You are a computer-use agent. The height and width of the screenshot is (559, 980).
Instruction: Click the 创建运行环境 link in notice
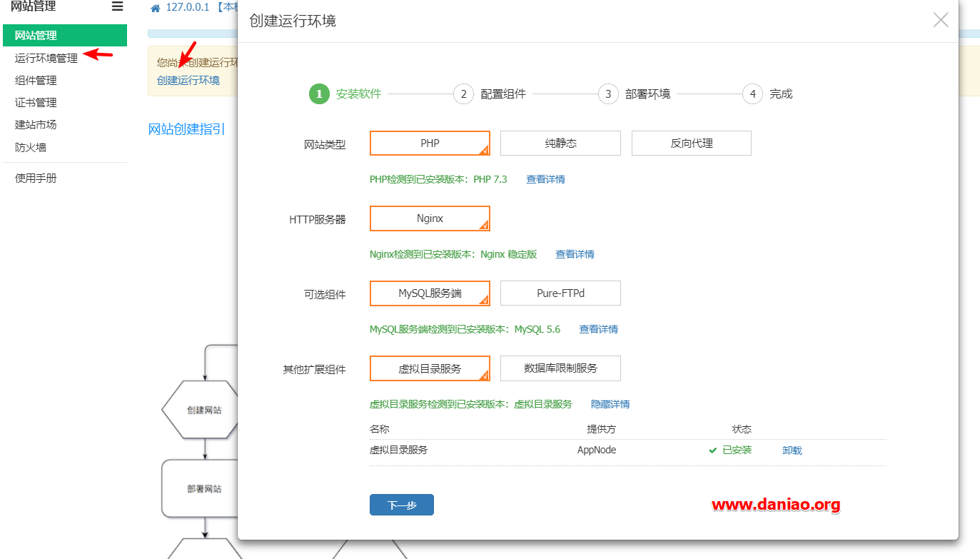point(188,80)
